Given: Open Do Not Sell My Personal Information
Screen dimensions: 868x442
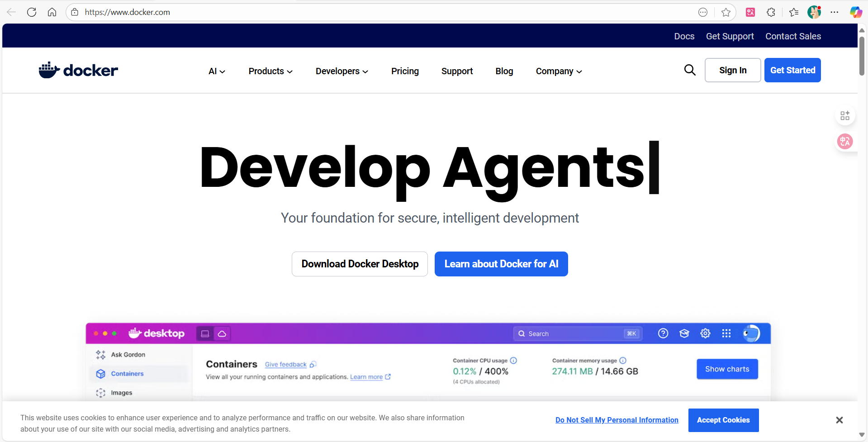Looking at the screenshot, I should click(617, 420).
